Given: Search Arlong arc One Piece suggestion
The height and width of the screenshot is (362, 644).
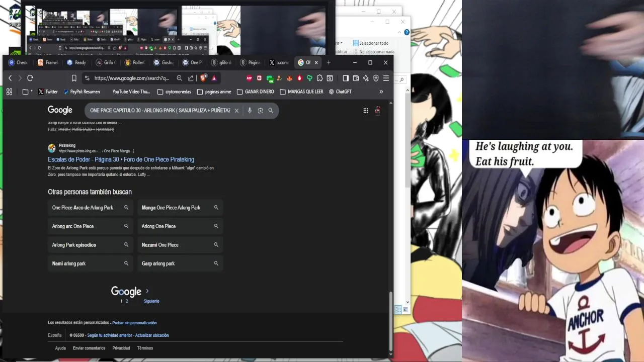Looking at the screenshot, I should pos(91,226).
